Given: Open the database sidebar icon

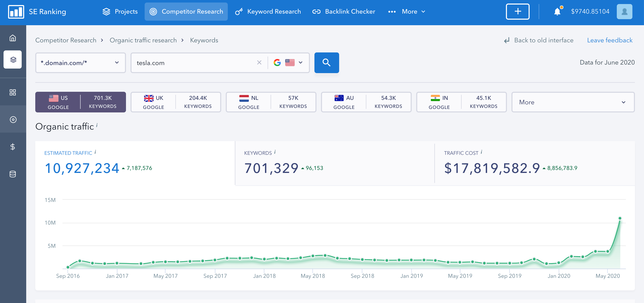Looking at the screenshot, I should (13, 174).
